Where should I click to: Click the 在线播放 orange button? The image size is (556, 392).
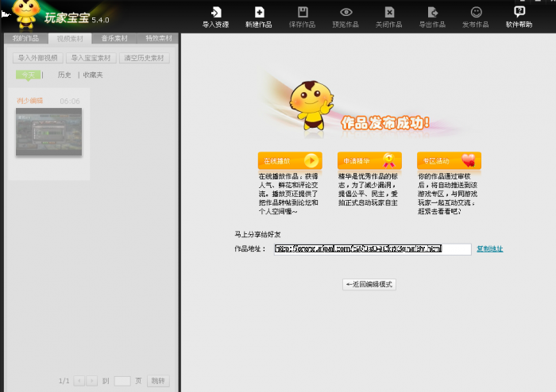[x=290, y=161]
